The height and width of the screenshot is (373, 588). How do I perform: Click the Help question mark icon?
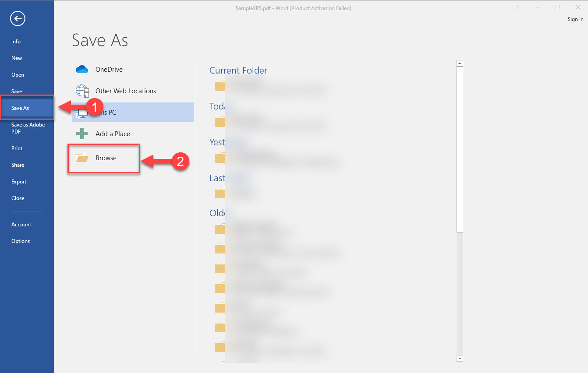click(518, 7)
